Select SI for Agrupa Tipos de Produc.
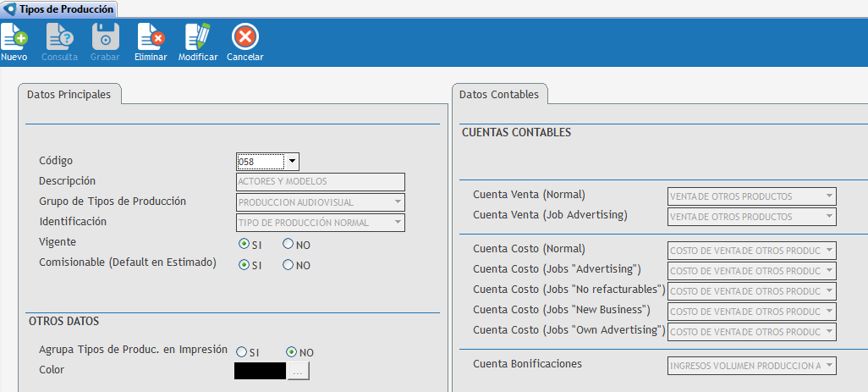The width and height of the screenshot is (868, 392). point(242,351)
